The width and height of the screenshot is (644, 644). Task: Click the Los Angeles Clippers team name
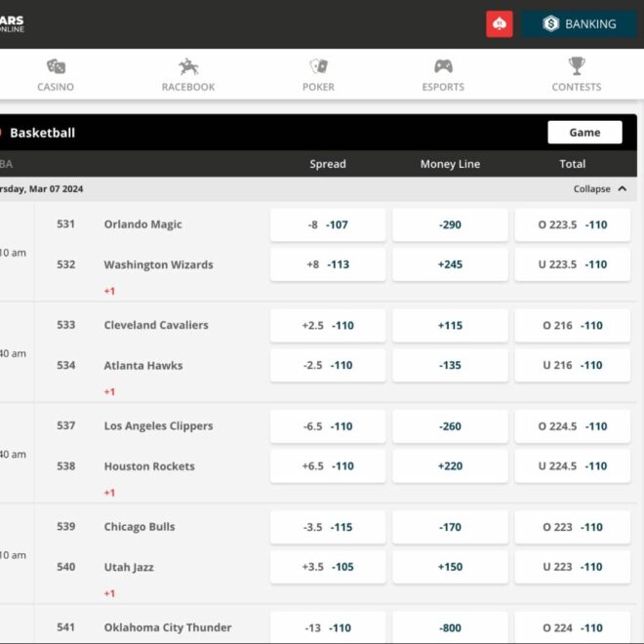[x=158, y=425]
